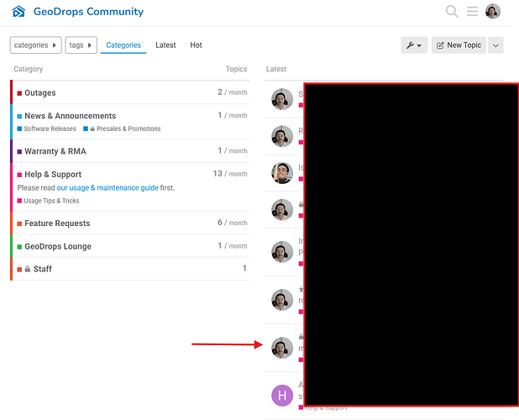Click the purple Warranty & RMA color square
Image resolution: width=519 pixels, height=420 pixels.
click(x=19, y=151)
